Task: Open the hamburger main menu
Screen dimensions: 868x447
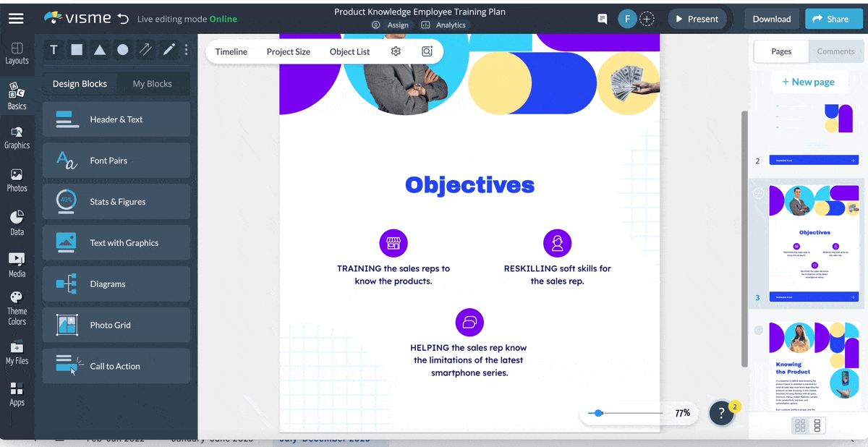Action: [x=16, y=19]
